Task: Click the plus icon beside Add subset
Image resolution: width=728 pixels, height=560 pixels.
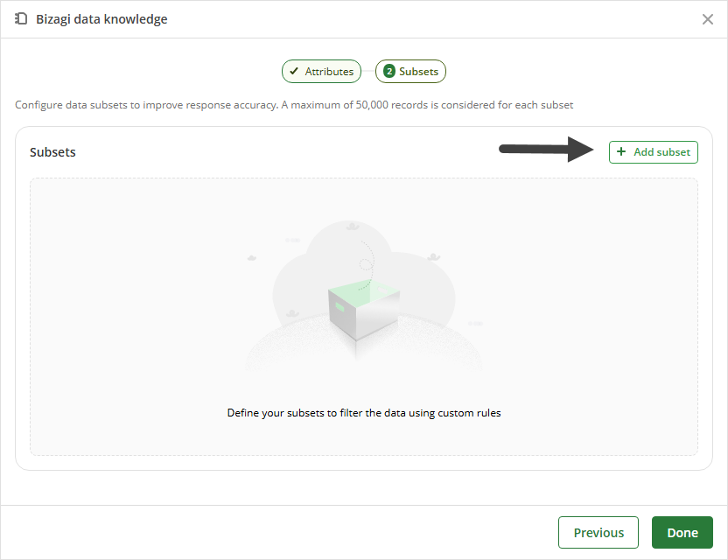Action: 621,152
